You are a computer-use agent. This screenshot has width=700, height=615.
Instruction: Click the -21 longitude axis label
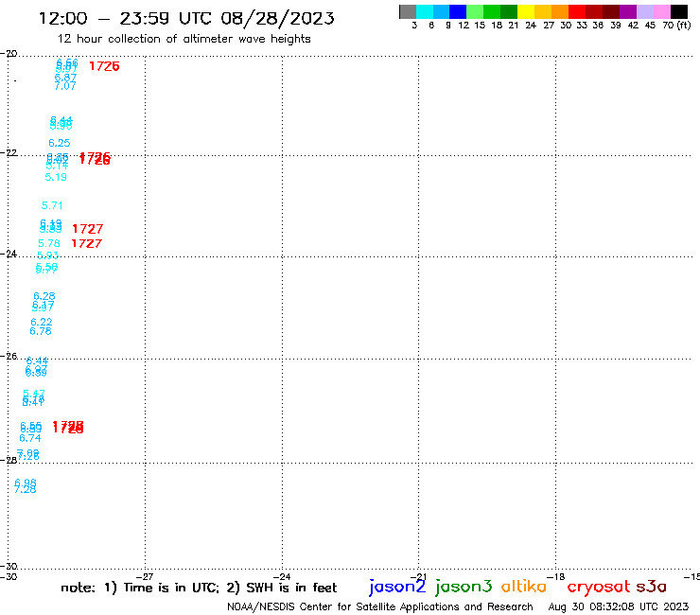coord(419,577)
